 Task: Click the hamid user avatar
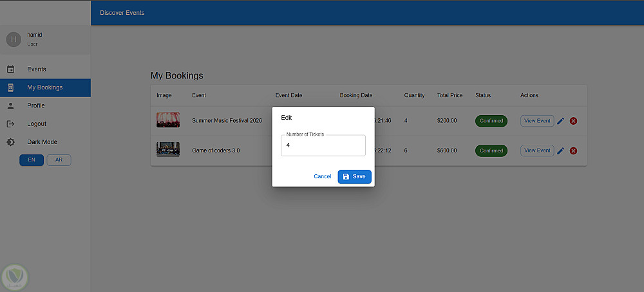tap(14, 39)
